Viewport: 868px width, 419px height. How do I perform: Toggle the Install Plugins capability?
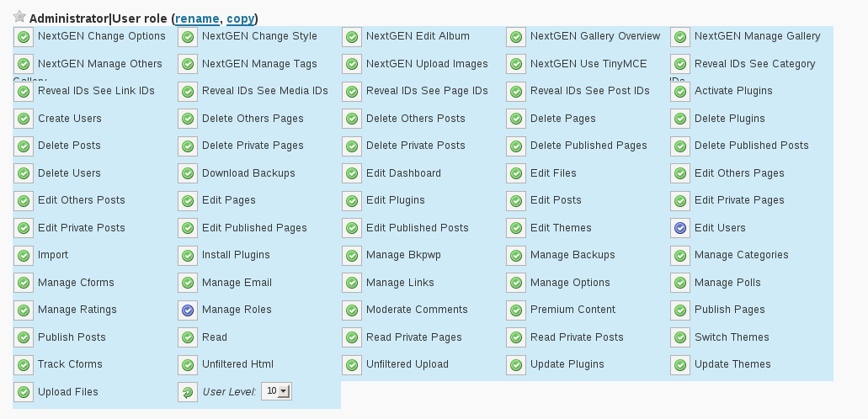click(188, 256)
